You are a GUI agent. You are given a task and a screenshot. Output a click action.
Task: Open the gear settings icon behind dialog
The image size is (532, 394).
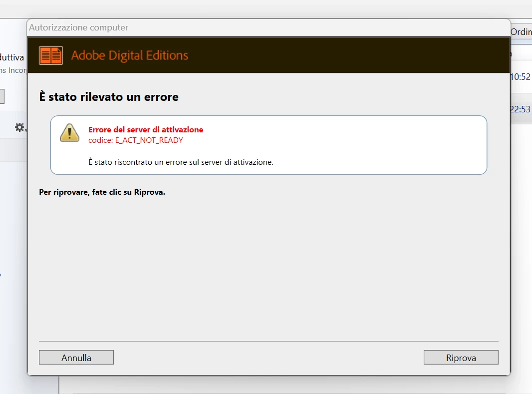pos(20,127)
